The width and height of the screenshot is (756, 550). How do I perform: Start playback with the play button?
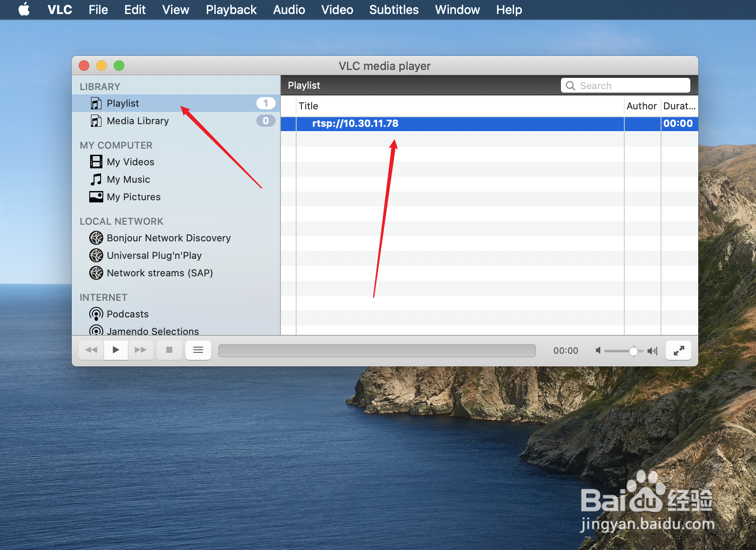[116, 350]
